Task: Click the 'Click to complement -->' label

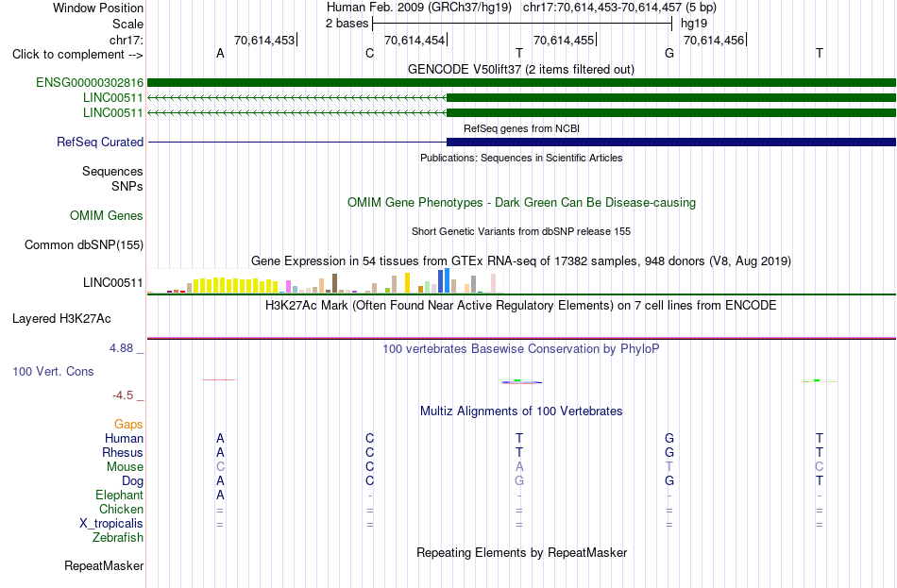Action: [x=77, y=55]
